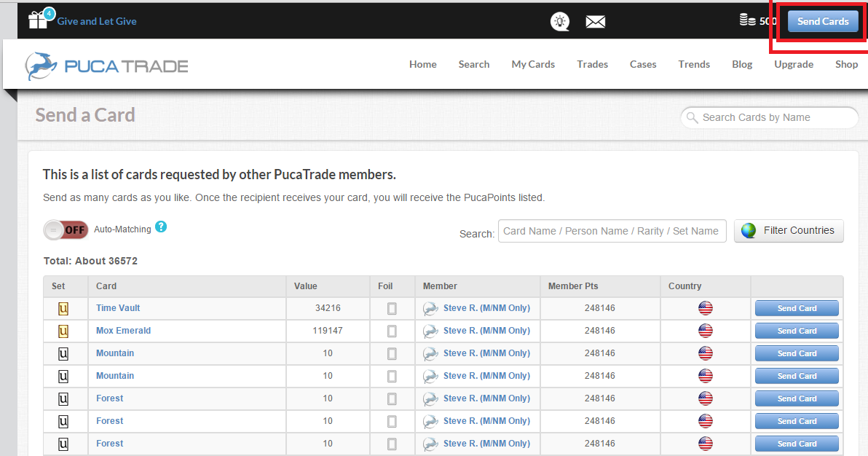Open the Give and Let Give link
The width and height of the screenshot is (868, 456).
[x=97, y=21]
